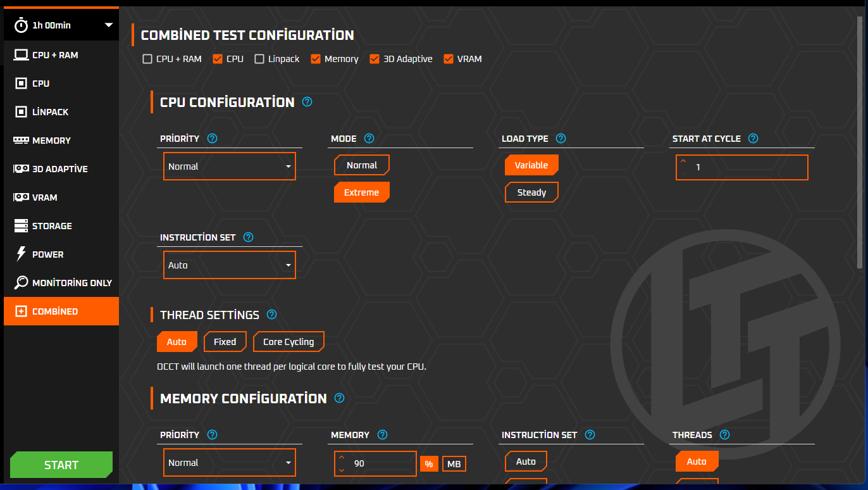The image size is (868, 490).
Task: Choose Auto thread settings
Action: coord(177,342)
